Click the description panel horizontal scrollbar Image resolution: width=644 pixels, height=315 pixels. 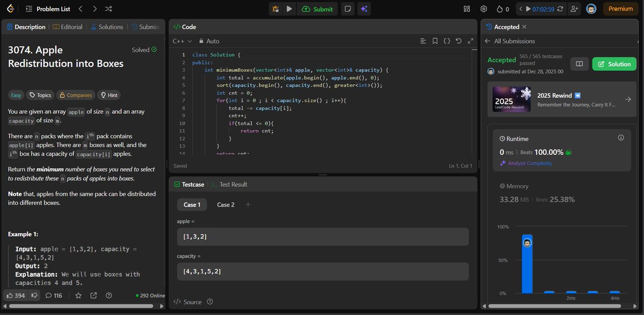tap(80, 306)
